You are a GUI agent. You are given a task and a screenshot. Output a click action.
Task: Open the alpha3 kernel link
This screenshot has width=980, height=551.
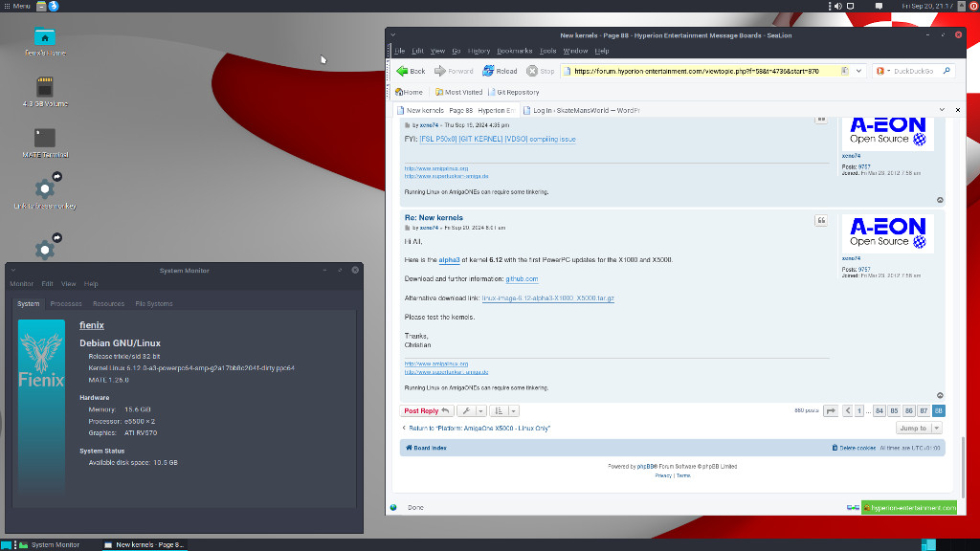[x=449, y=260]
